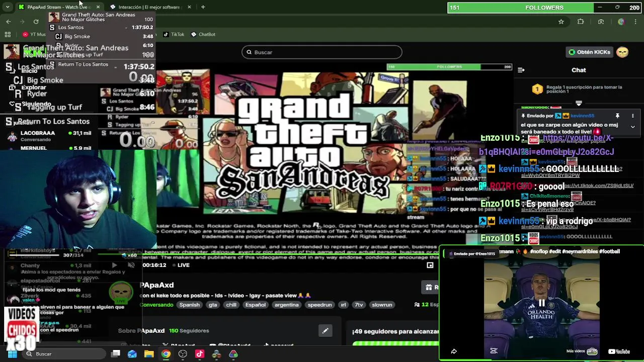Select the speedrun tag

coord(319,305)
